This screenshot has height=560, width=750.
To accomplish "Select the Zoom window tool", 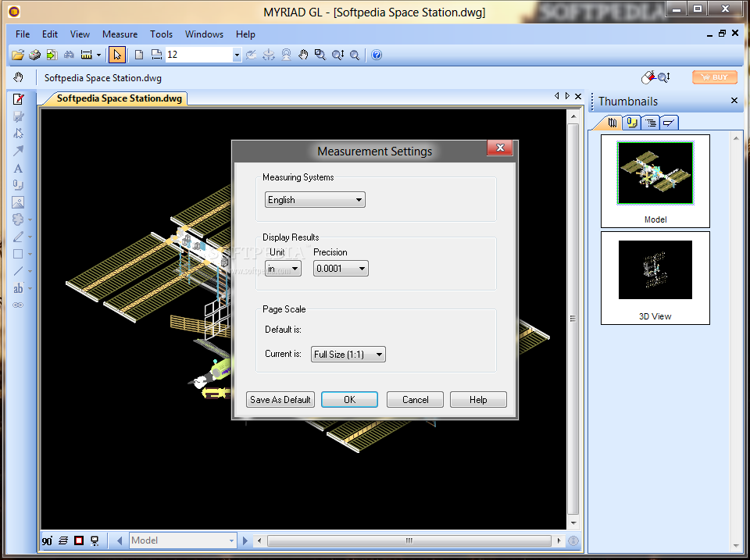I will [x=320, y=55].
